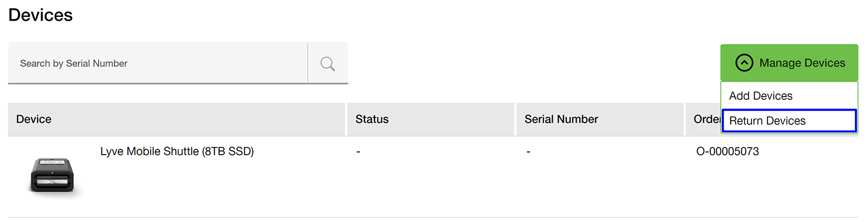Screen dimensions: 868x222
Task: Sort by the Device column header
Action: coord(34,119)
